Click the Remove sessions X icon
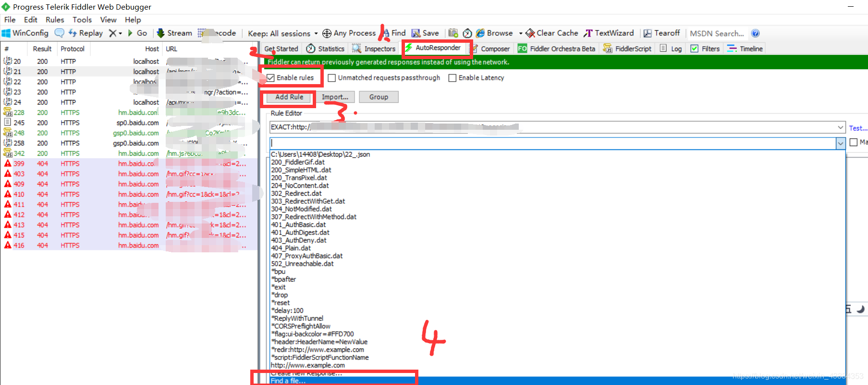Viewport: 868px width, 385px height. coord(112,33)
